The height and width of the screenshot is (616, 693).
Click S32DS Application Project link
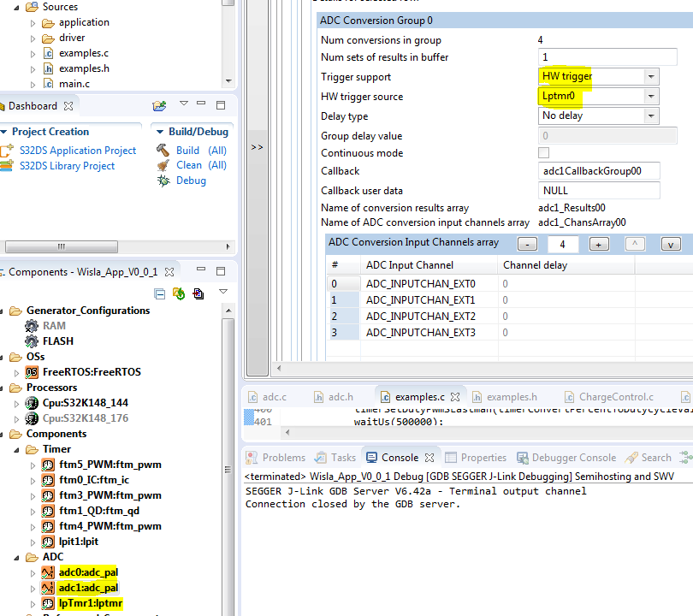pyautogui.click(x=78, y=151)
